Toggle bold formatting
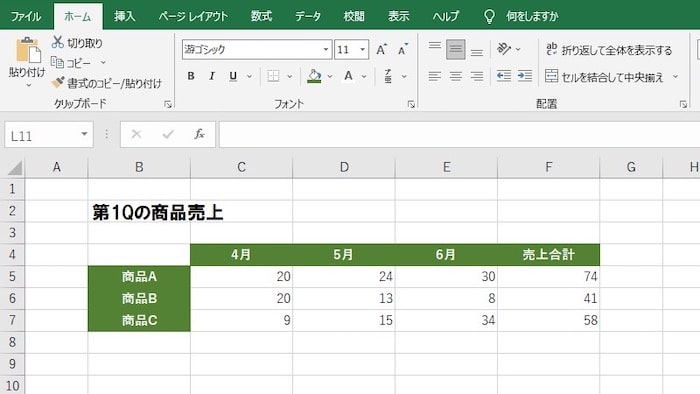The height and width of the screenshot is (394, 700). [x=191, y=76]
